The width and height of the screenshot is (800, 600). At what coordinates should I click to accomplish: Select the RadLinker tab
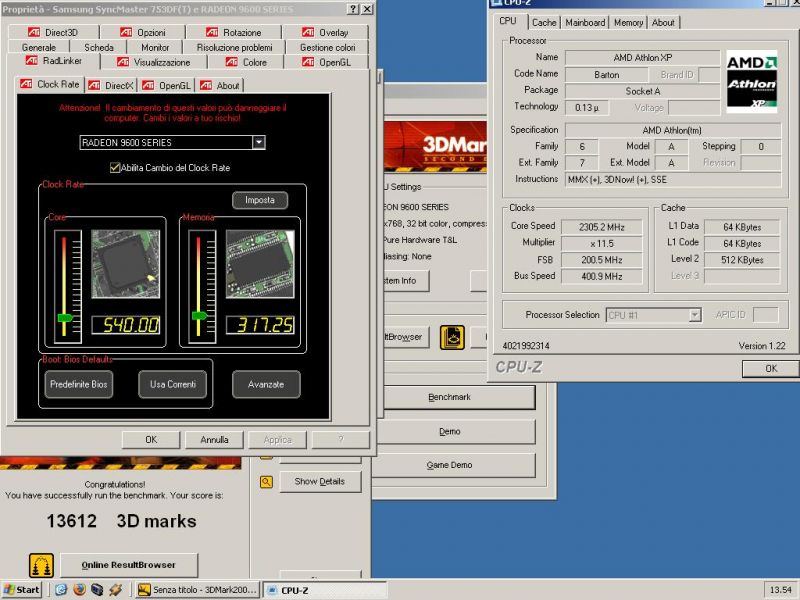54,61
